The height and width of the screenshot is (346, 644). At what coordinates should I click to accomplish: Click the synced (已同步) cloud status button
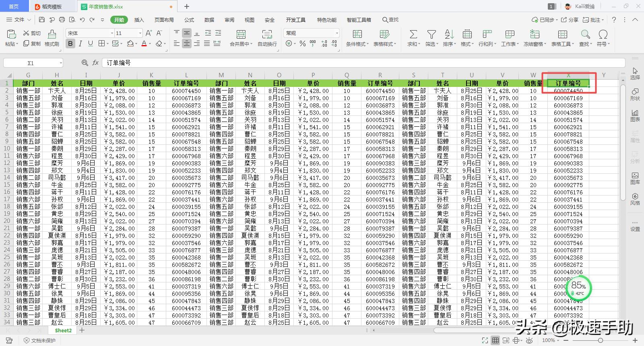coord(544,20)
